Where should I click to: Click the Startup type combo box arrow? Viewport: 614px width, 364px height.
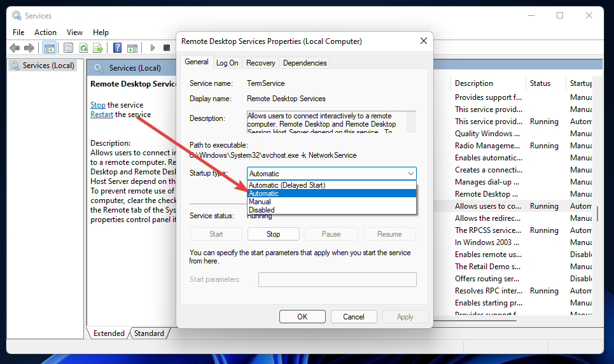point(411,174)
